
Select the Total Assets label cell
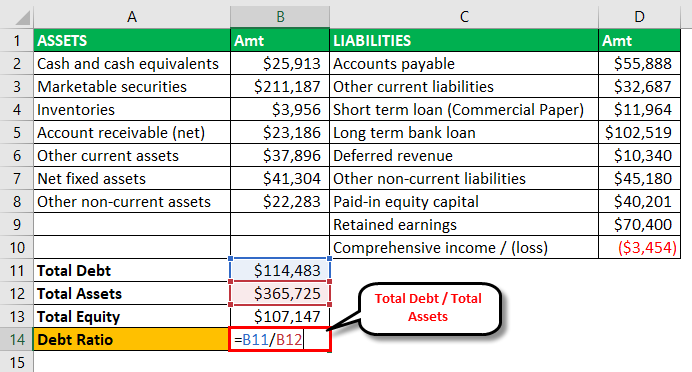coord(132,293)
